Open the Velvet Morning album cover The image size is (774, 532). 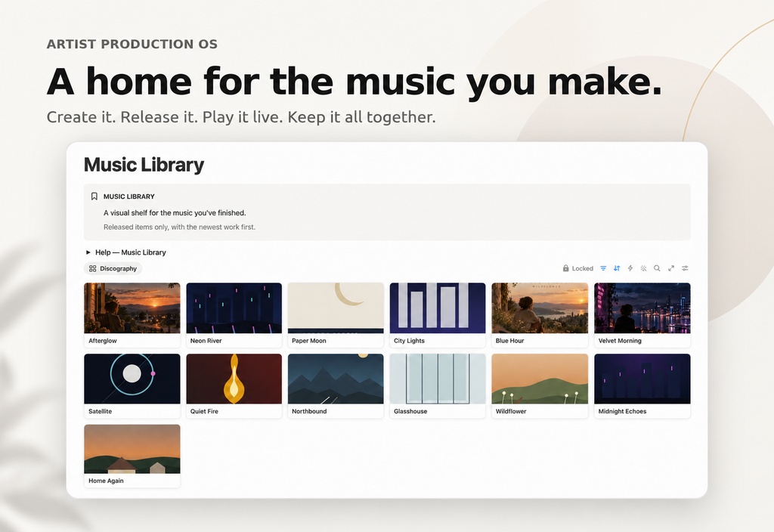point(642,308)
